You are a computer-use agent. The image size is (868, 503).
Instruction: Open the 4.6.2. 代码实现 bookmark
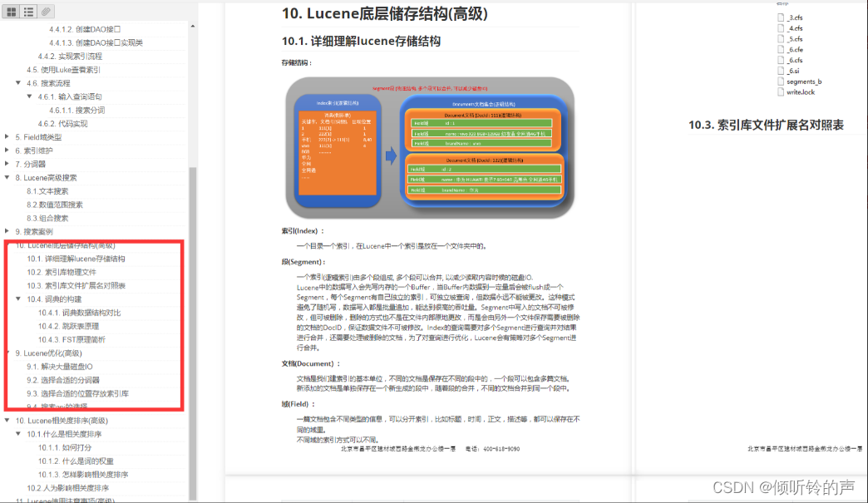click(62, 123)
